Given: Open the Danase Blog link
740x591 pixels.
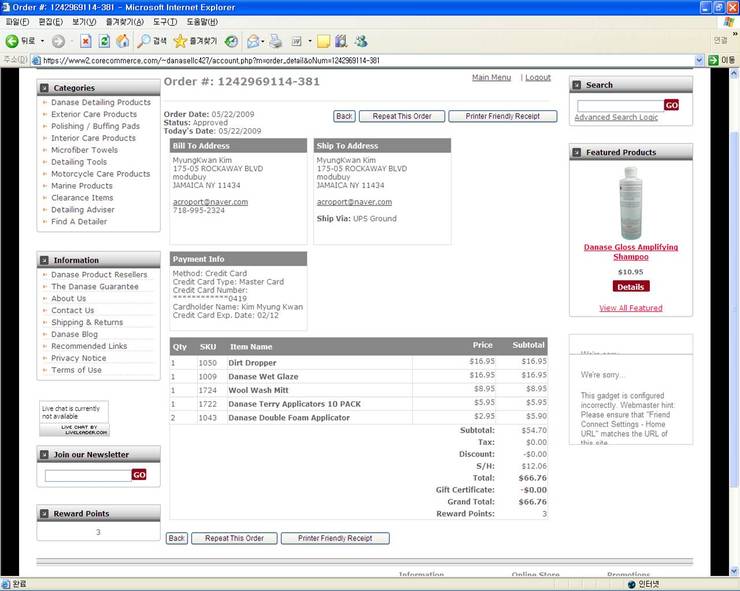Looking at the screenshot, I should pyautogui.click(x=75, y=334).
